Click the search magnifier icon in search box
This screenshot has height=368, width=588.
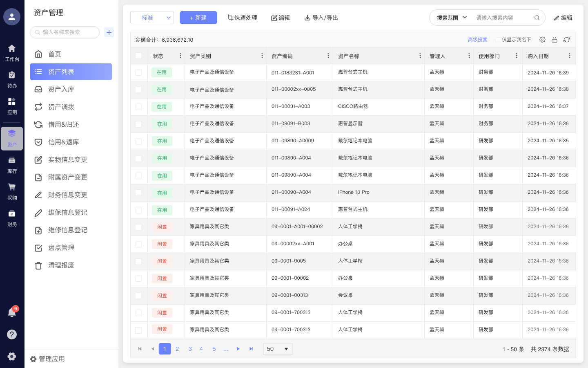tap(537, 18)
